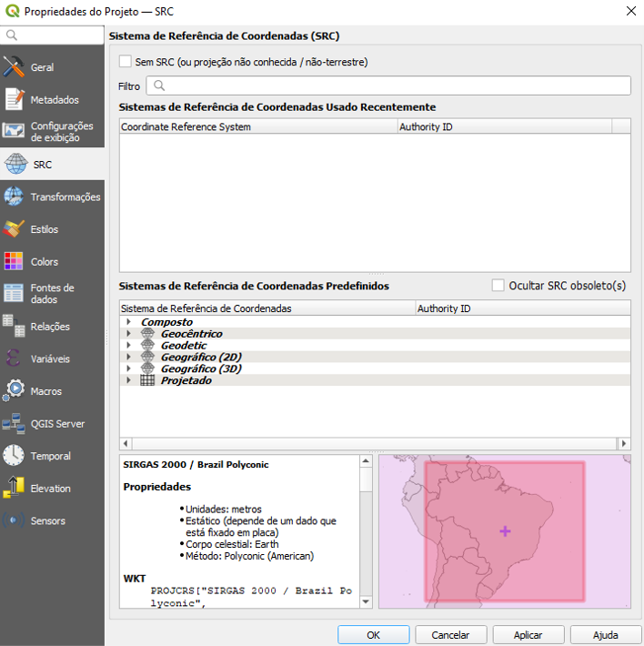The image size is (644, 646).
Task: Open the QGIS Server icon
Action: tap(15, 424)
